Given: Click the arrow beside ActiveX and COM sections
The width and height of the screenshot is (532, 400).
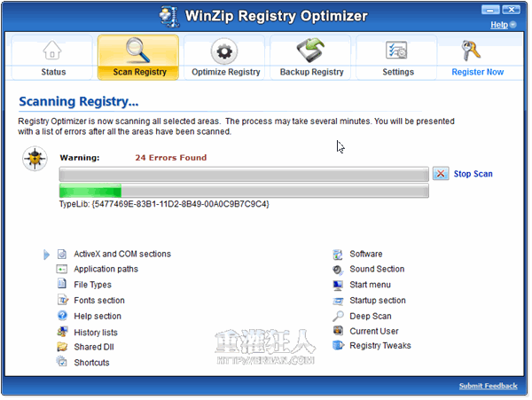Looking at the screenshot, I should (46, 255).
